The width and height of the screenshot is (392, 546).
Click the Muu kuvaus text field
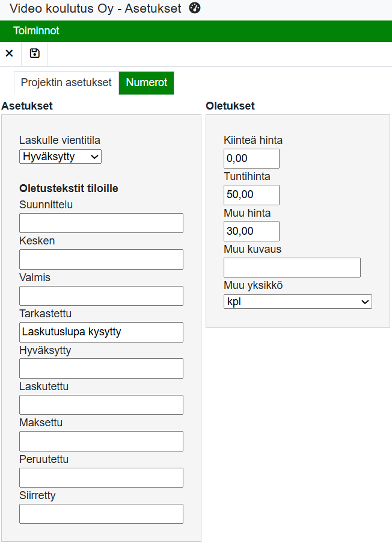(x=292, y=267)
